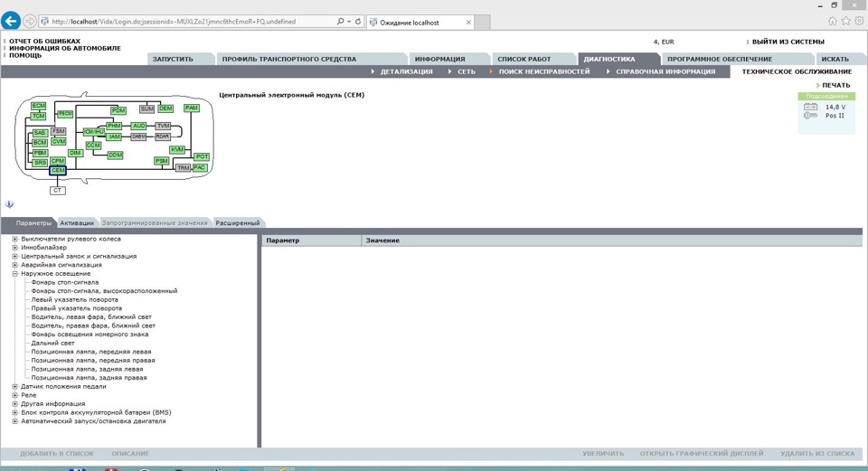Expand the Реле tree node
Screen dimensions: 868x471
pos(15,395)
